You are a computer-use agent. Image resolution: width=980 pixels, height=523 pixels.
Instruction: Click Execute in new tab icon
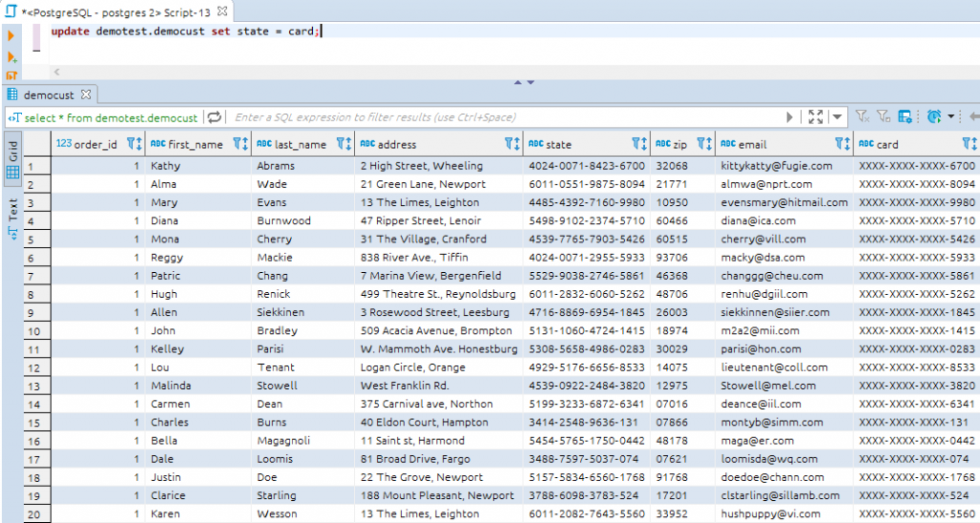click(11, 57)
